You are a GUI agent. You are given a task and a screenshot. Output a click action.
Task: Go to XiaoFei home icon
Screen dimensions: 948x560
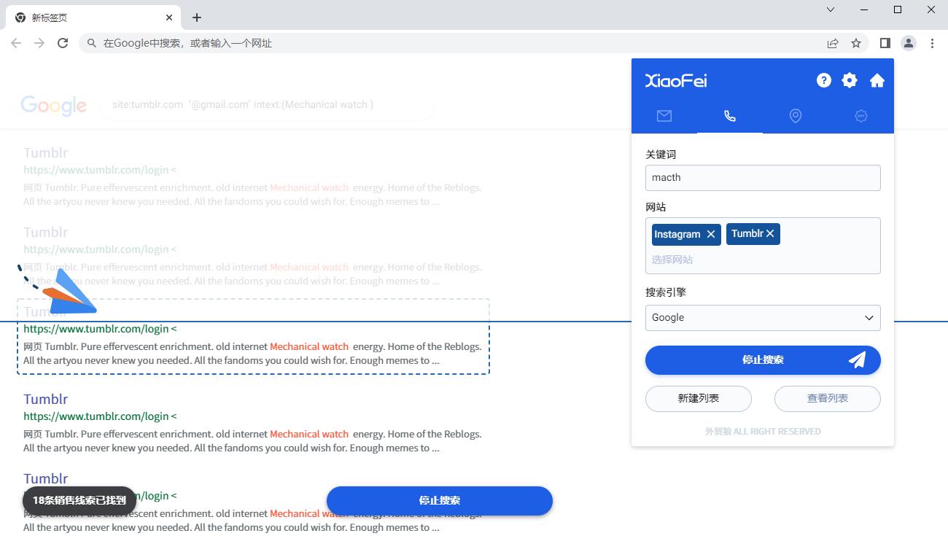877,80
